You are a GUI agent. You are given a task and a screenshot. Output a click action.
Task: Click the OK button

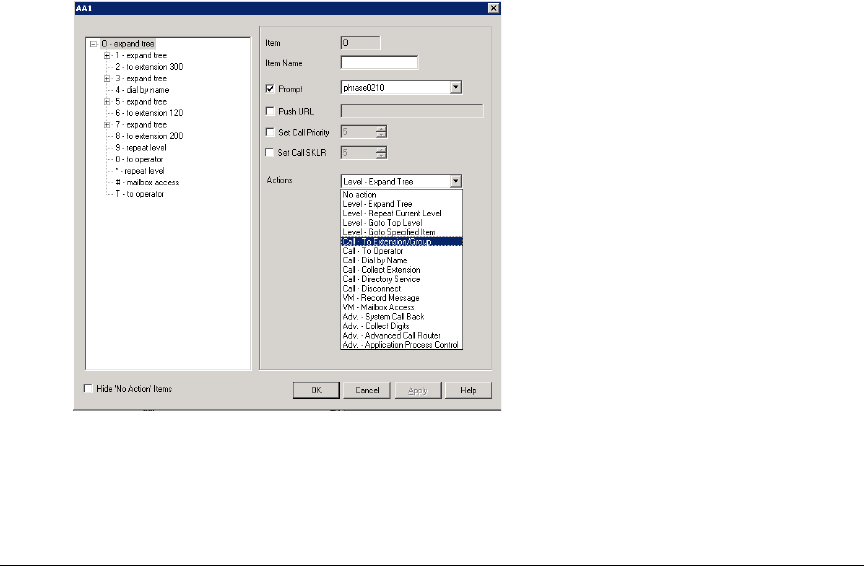314,390
